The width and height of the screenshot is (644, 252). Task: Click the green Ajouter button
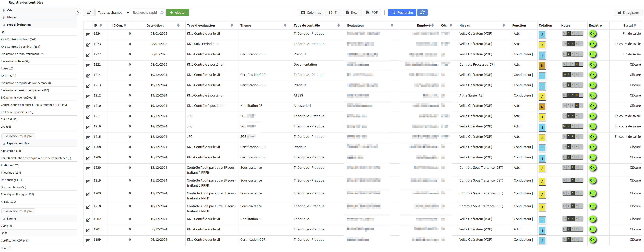coord(177,13)
